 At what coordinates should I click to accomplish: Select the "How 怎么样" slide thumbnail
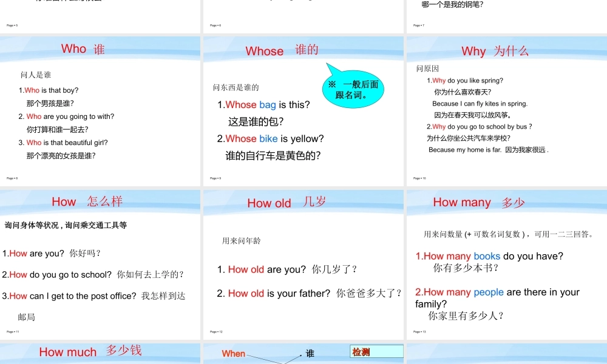coord(100,265)
